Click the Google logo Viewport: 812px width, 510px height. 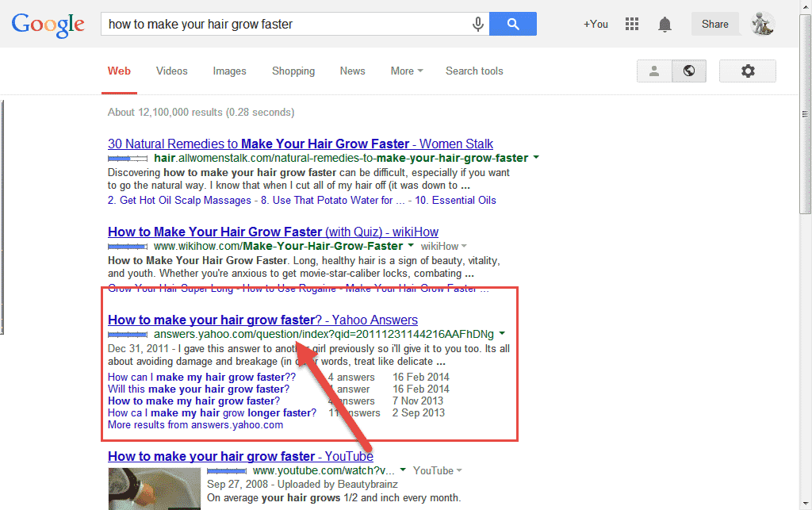coord(48,25)
